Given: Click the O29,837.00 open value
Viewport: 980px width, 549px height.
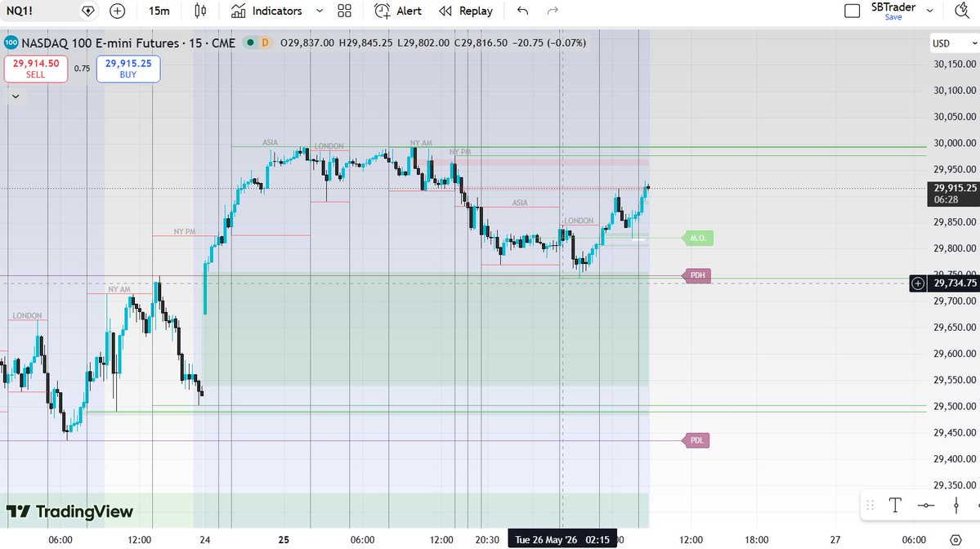Looking at the screenshot, I should pyautogui.click(x=307, y=43).
